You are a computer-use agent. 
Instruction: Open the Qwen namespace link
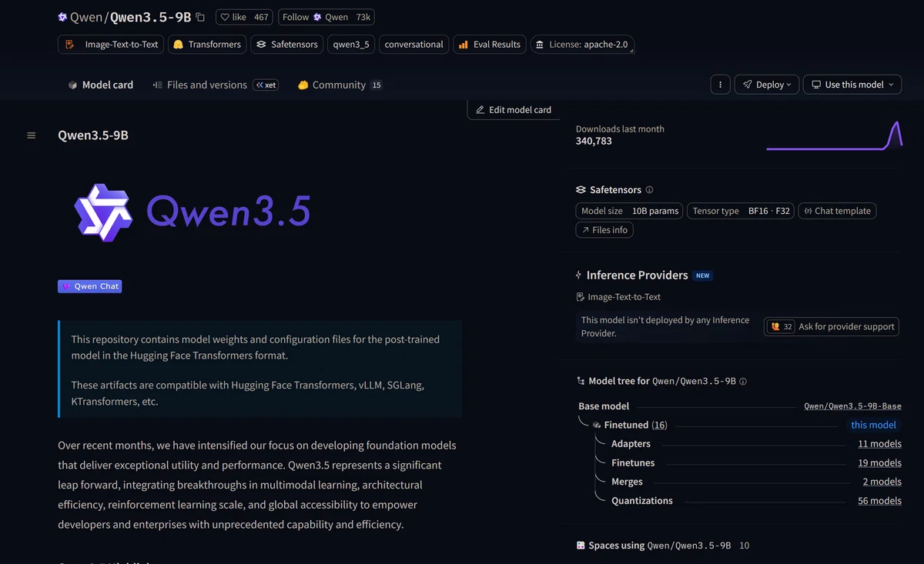pyautogui.click(x=85, y=17)
